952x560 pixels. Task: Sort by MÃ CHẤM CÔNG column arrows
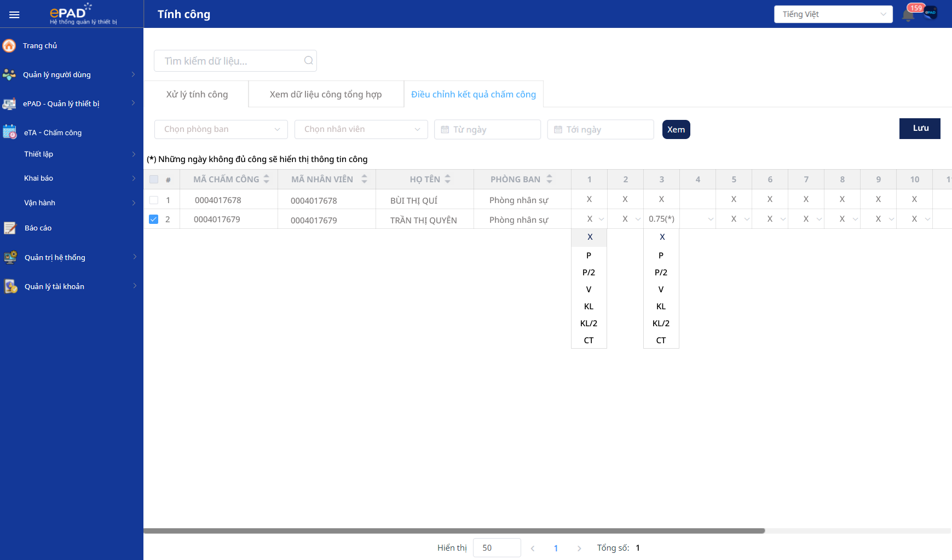coord(267,179)
